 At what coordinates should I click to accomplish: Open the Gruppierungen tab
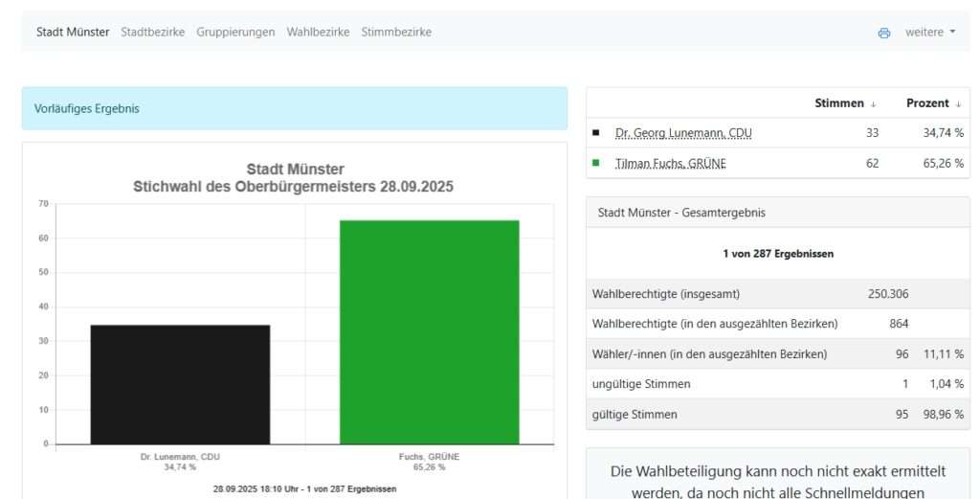tap(235, 32)
